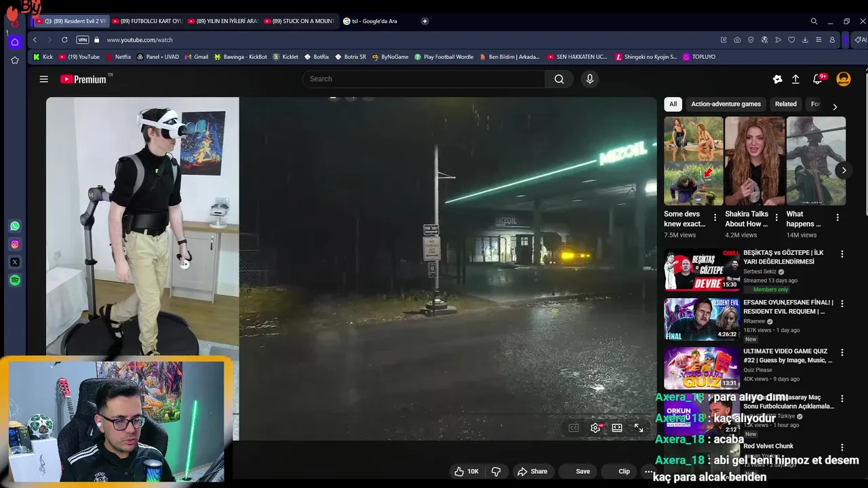Open the Kick bookmark
The image size is (868, 488).
[x=43, y=57]
